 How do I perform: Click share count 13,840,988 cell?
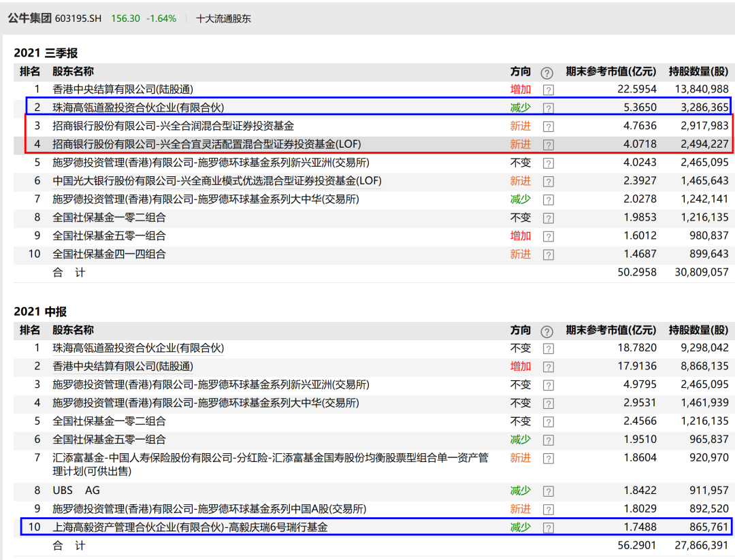pos(702,90)
